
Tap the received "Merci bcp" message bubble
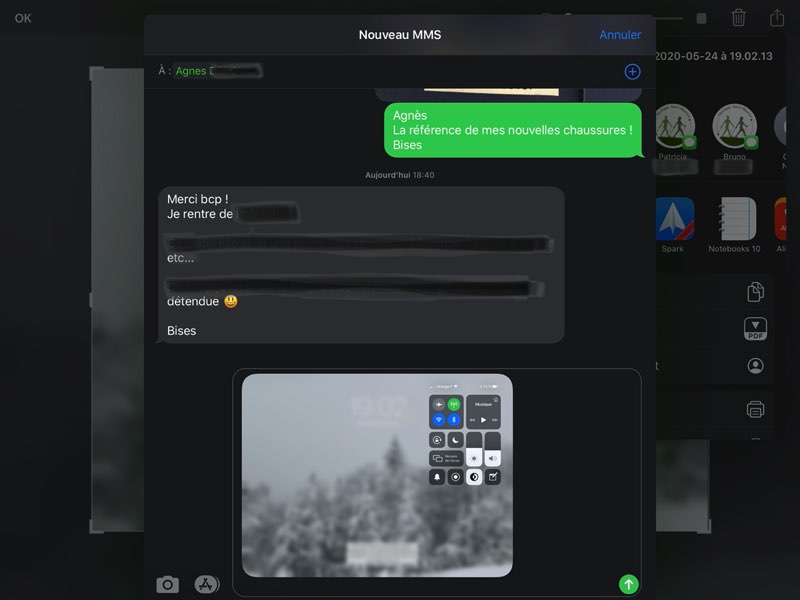tap(360, 265)
